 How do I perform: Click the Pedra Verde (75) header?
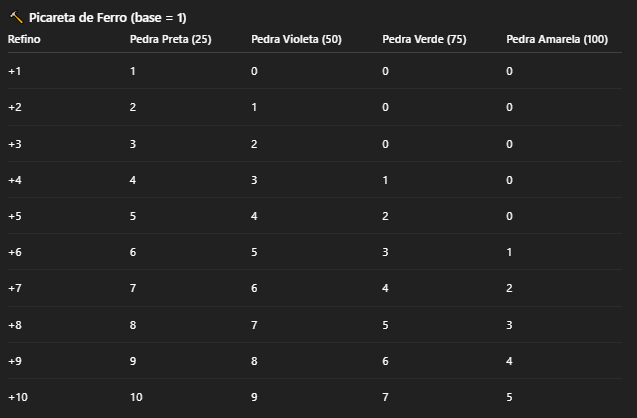(424, 39)
